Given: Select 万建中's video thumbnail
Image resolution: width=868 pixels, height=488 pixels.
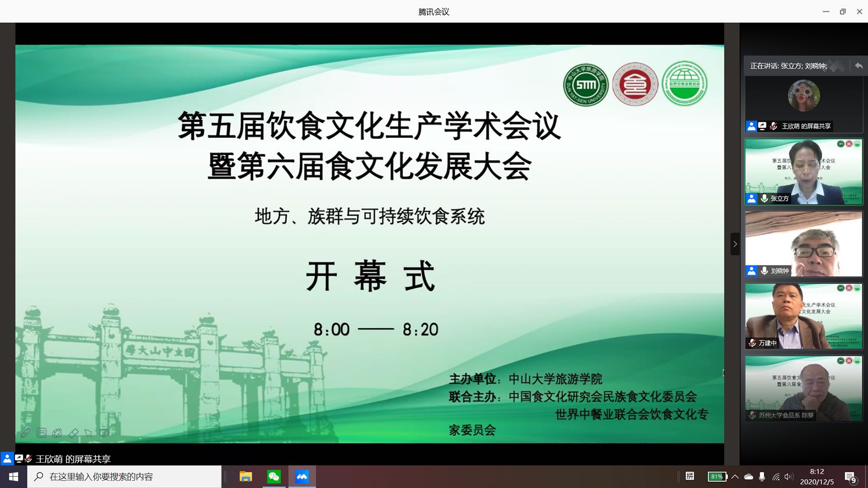Looking at the screenshot, I should point(803,316).
